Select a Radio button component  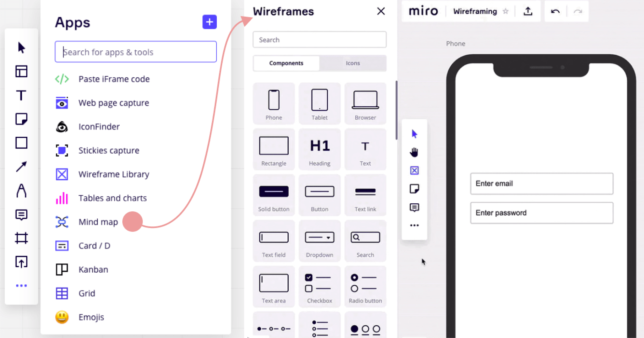click(x=365, y=287)
